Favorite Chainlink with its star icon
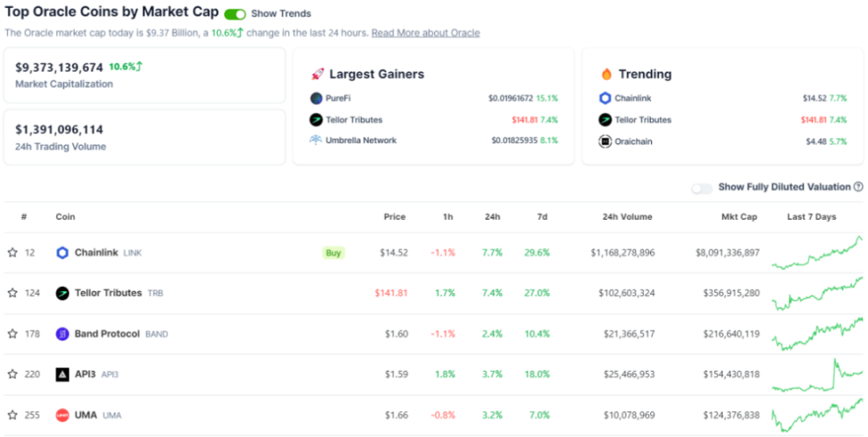Viewport: 868px width, 437px height. (13, 253)
